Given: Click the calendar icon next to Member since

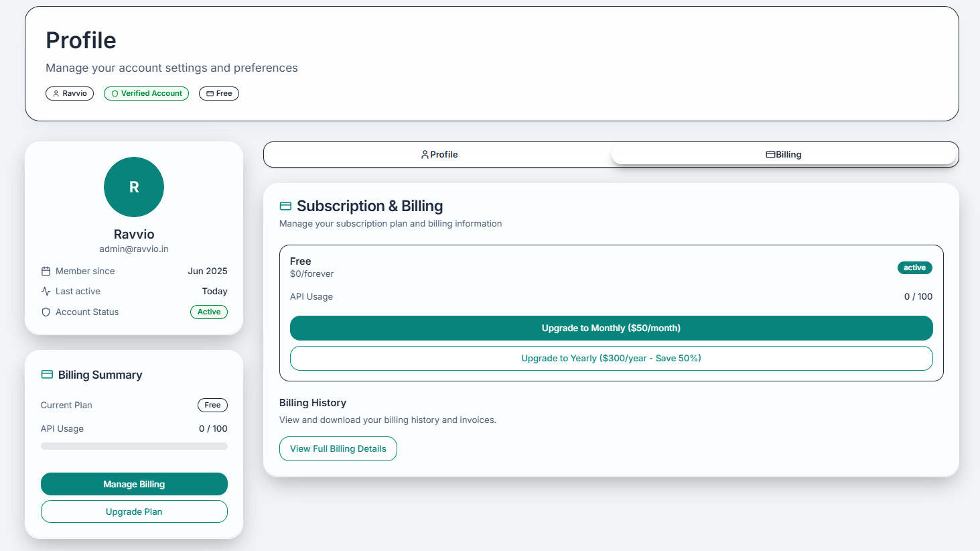Looking at the screenshot, I should coord(45,271).
